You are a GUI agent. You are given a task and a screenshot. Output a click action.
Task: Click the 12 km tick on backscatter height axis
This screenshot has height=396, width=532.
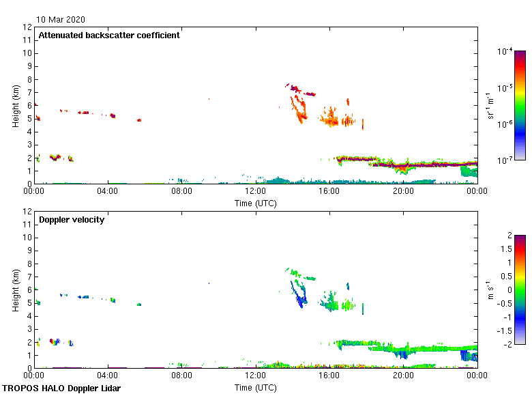point(27,27)
